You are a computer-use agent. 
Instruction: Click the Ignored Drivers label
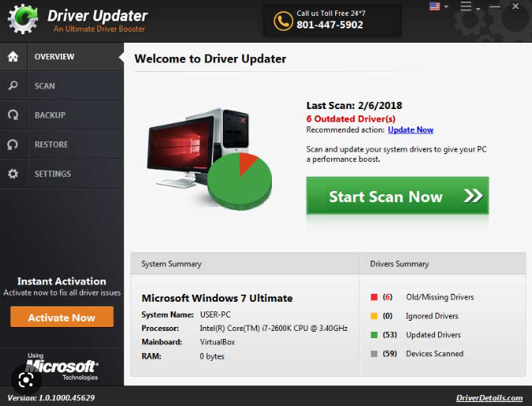tap(432, 316)
